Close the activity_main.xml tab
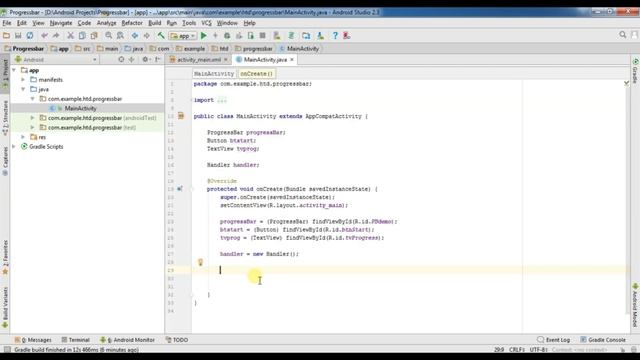Image resolution: width=640 pixels, height=360 pixels. click(226, 60)
